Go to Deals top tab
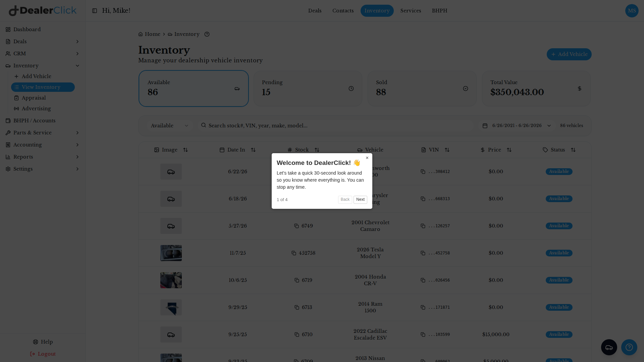 [315, 11]
